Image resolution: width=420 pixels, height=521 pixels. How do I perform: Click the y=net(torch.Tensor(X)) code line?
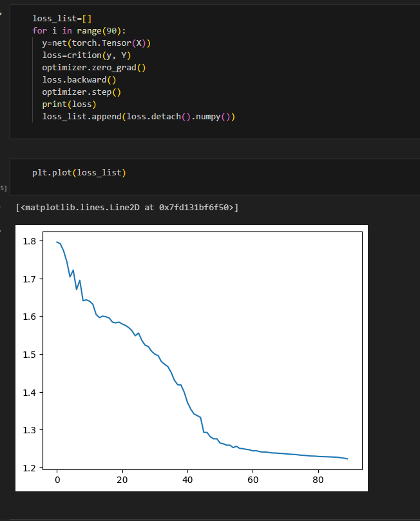click(96, 43)
